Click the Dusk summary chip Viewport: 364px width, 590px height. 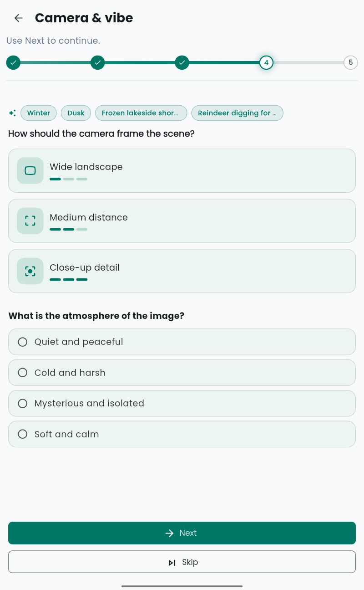pyautogui.click(x=76, y=113)
